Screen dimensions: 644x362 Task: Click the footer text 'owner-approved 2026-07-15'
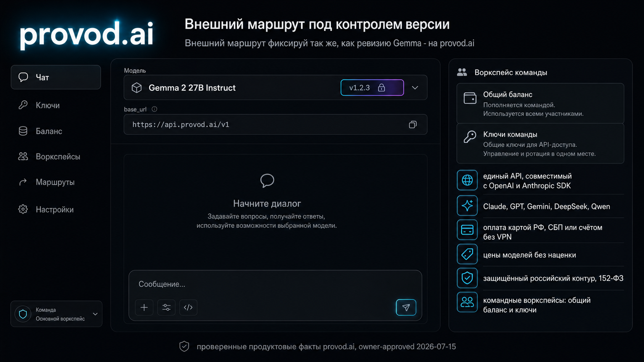407,347
